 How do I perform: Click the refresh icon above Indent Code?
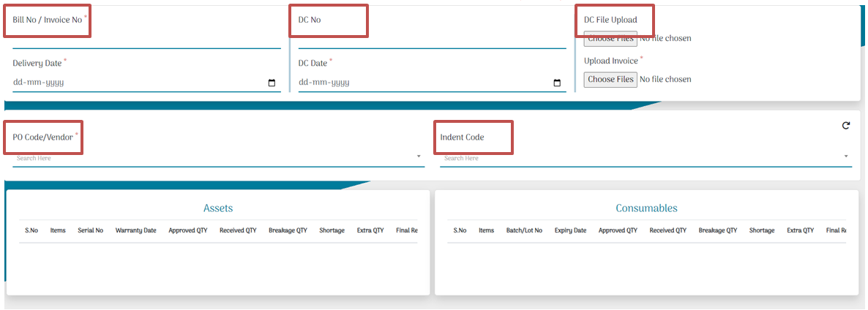[846, 126]
